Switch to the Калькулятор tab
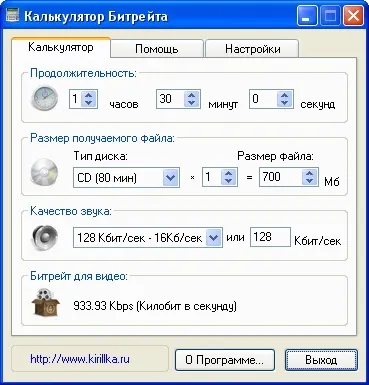This screenshot has width=369, height=385. click(61, 47)
